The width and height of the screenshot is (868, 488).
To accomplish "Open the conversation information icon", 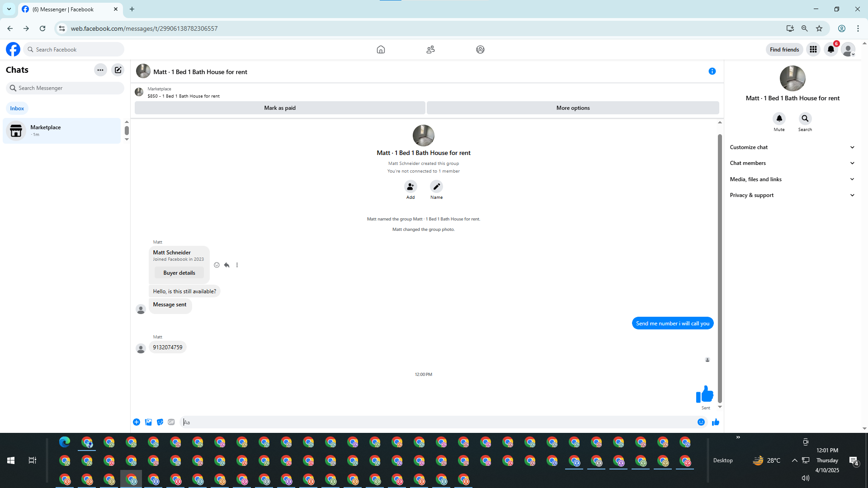I will point(712,71).
